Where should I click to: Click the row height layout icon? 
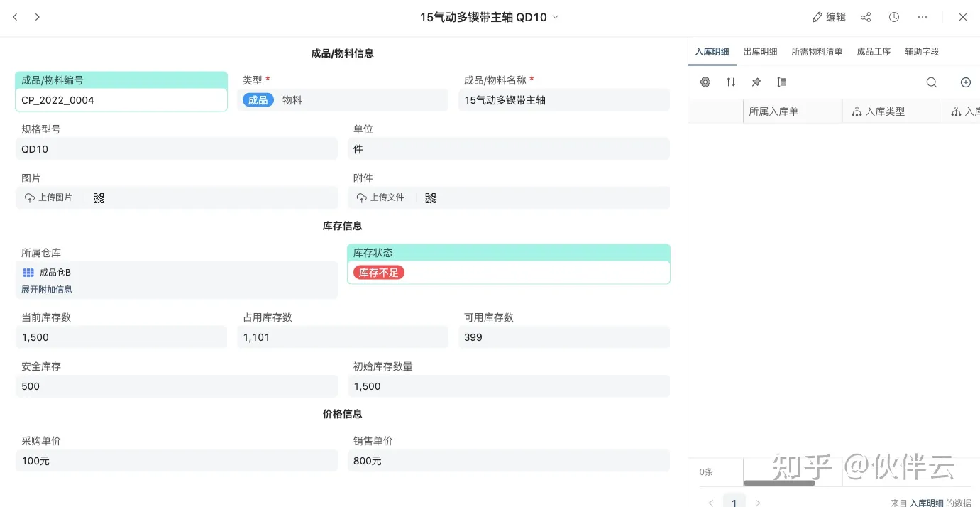[x=782, y=82]
